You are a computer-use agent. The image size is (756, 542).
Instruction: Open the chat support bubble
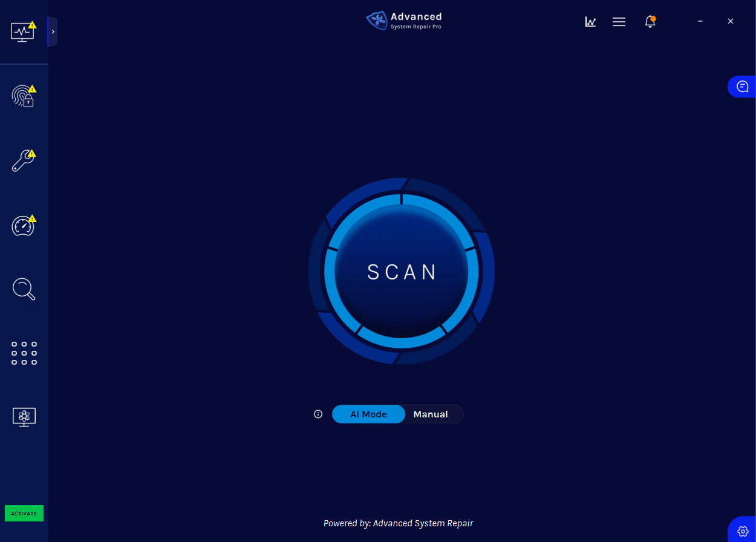click(742, 87)
